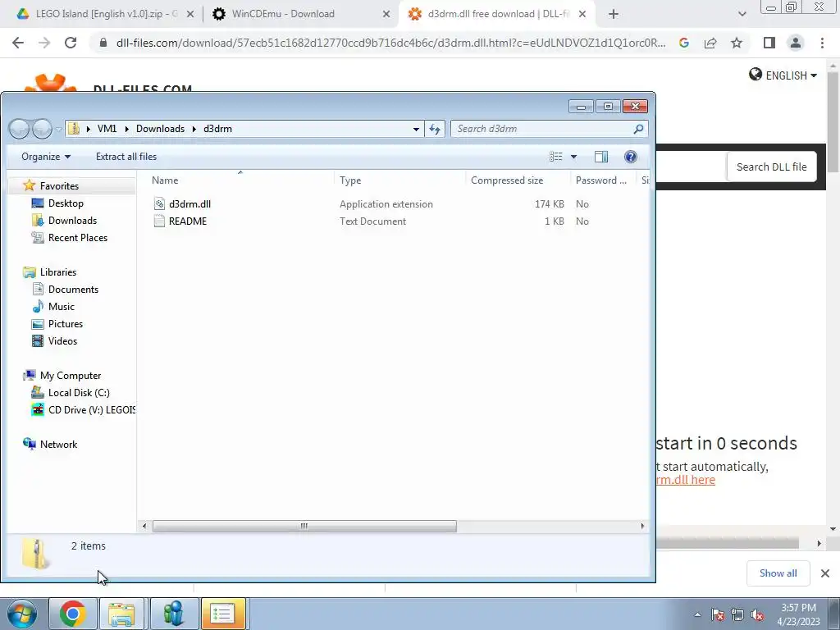Open Explorer help with the question mark icon
This screenshot has width=840, height=630.
click(x=631, y=157)
